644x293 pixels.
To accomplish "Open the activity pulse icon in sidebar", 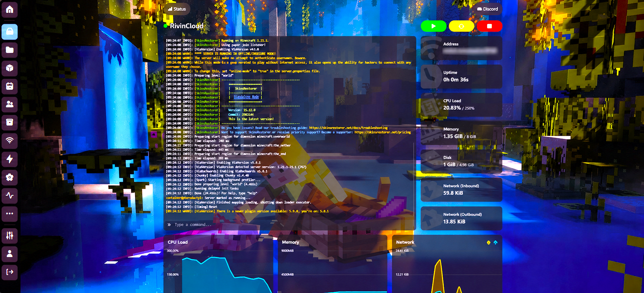I will [x=10, y=196].
